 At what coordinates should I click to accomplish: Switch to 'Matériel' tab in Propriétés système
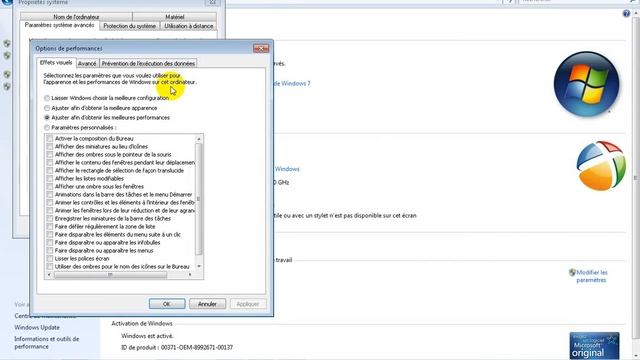(175, 17)
